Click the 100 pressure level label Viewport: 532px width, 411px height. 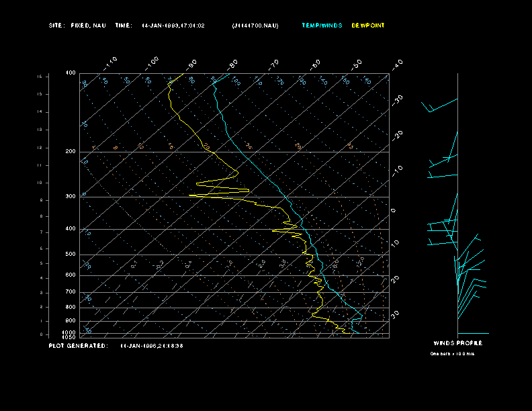(x=71, y=73)
